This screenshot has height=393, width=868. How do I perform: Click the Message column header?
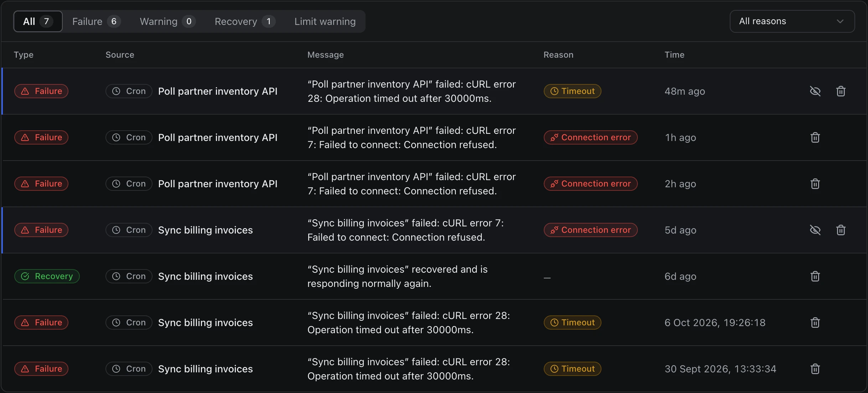pyautogui.click(x=325, y=55)
